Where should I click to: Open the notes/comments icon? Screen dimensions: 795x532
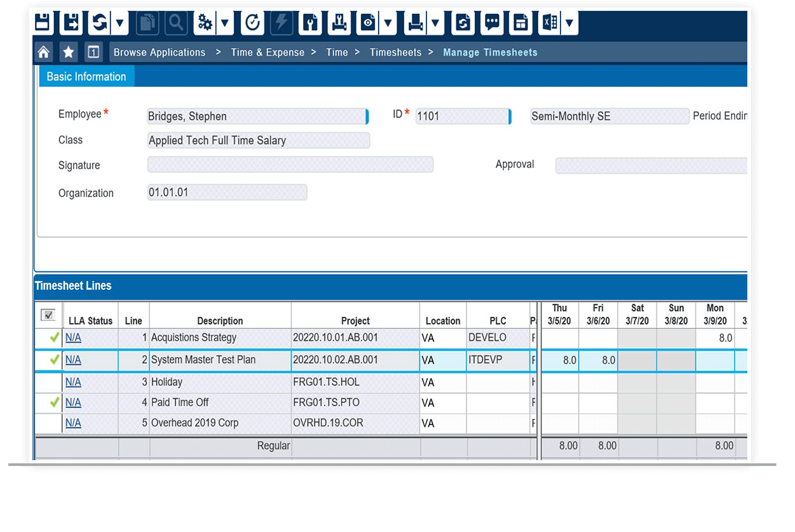[491, 22]
